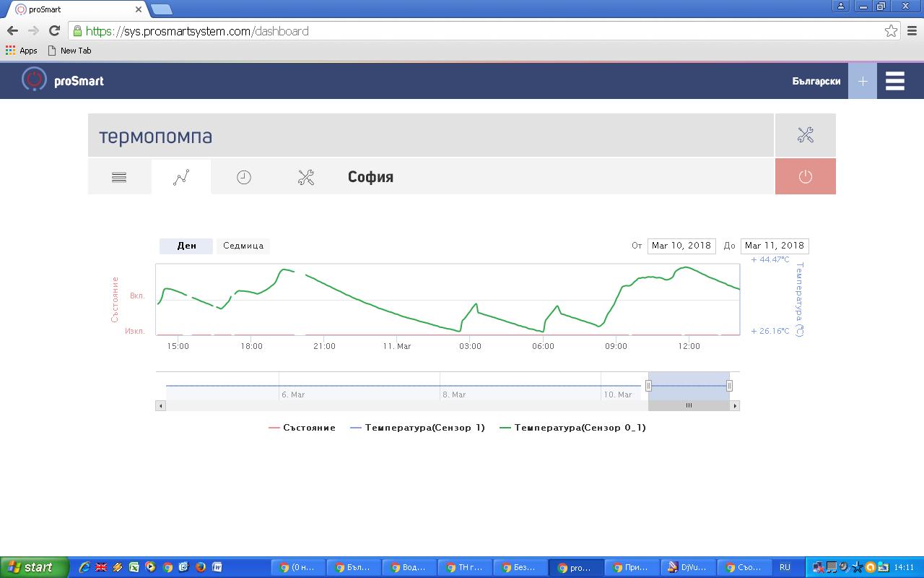Click the Windows start button
The image size is (924, 578).
pos(34,567)
